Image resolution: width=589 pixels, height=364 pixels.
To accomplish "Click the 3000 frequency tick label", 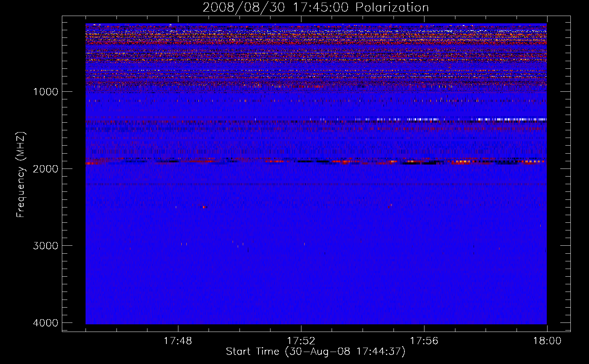I will coord(46,246).
